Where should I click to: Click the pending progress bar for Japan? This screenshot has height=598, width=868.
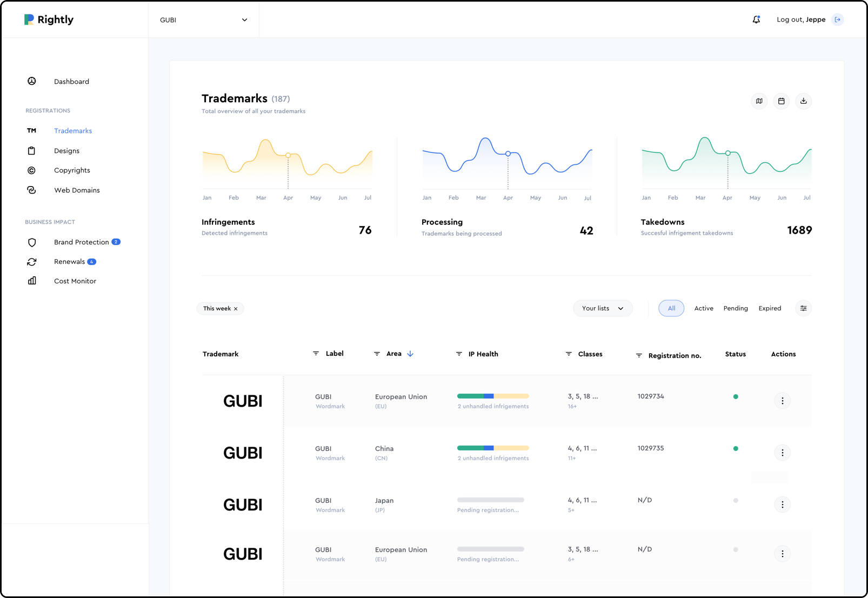tap(491, 500)
